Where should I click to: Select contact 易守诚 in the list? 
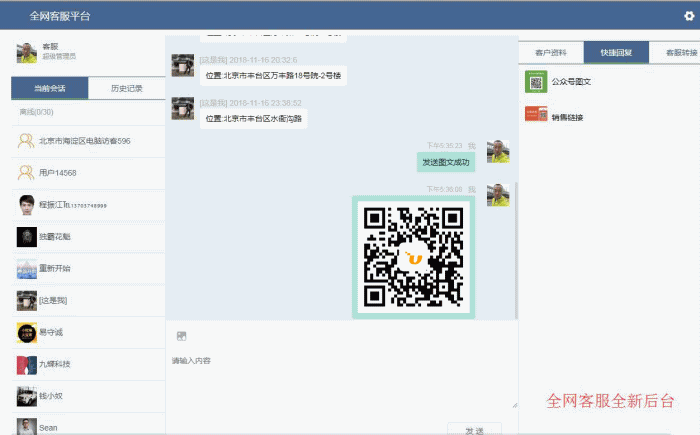[x=55, y=332]
